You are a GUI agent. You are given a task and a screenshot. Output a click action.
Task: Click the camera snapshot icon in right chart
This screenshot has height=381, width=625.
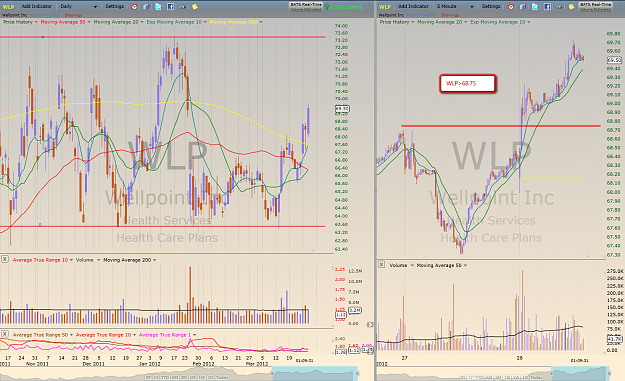click(559, 6)
